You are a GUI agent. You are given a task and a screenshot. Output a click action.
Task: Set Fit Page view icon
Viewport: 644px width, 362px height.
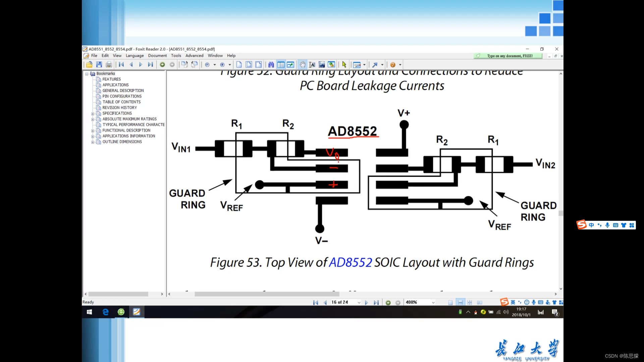click(249, 65)
